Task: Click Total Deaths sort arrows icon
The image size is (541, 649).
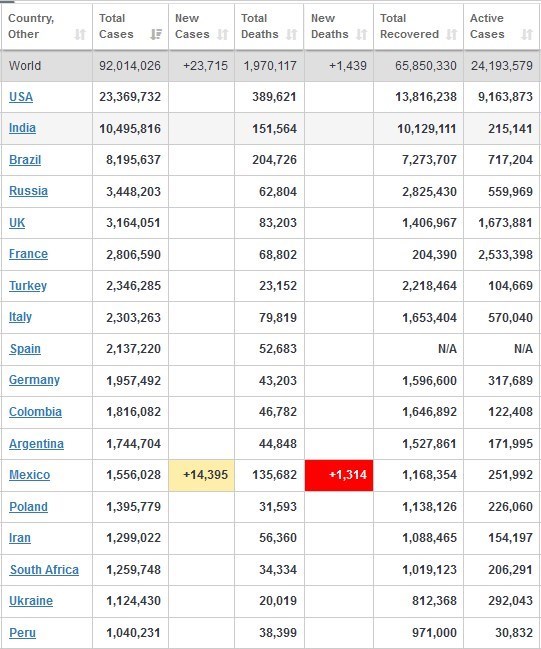Action: click(x=292, y=34)
